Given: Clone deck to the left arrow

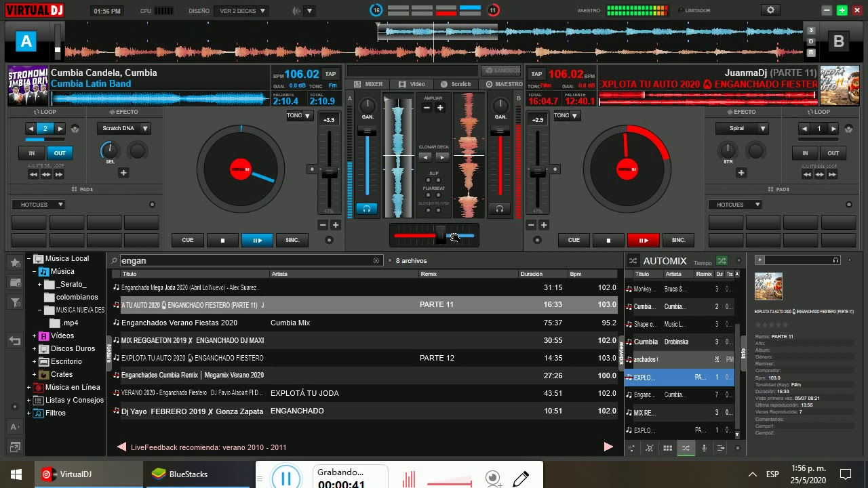Looking at the screenshot, I should (425, 157).
